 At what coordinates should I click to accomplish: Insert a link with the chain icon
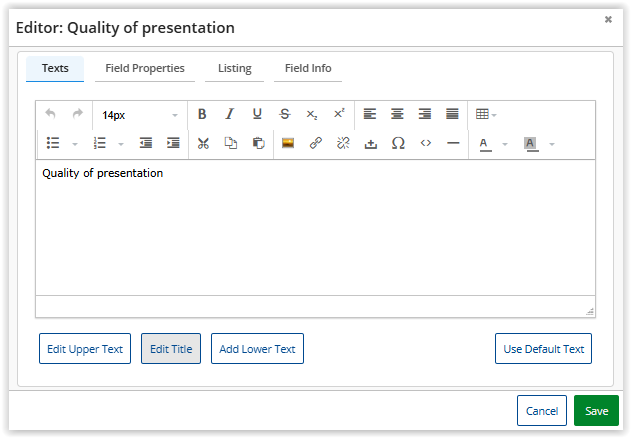pos(315,144)
